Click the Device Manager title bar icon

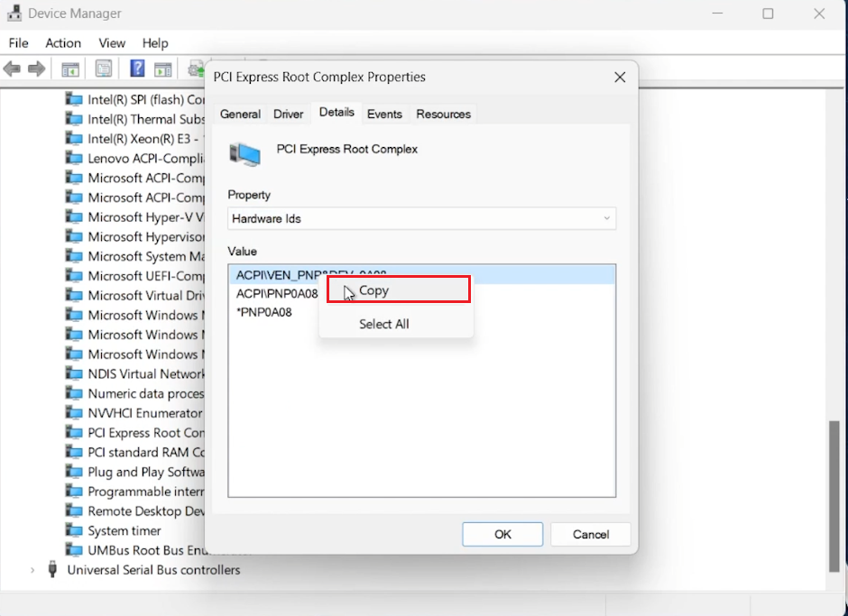13,13
